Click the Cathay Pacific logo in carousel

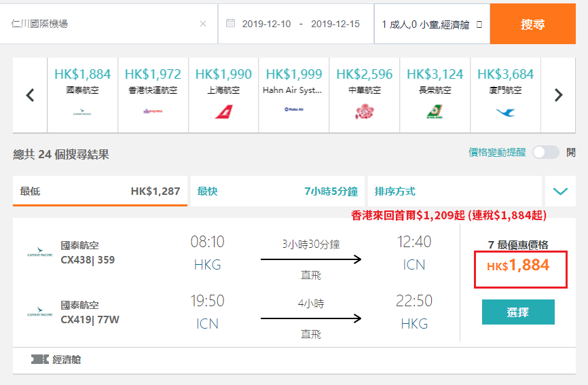pos(82,112)
